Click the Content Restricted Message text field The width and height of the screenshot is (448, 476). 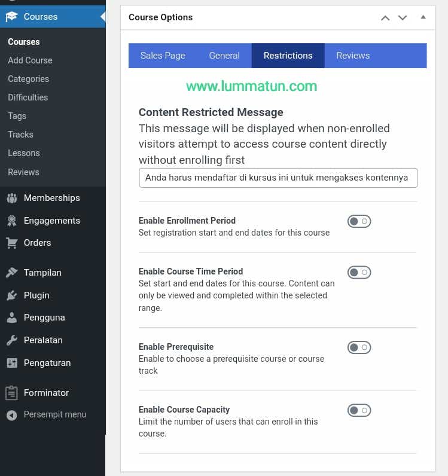278,178
